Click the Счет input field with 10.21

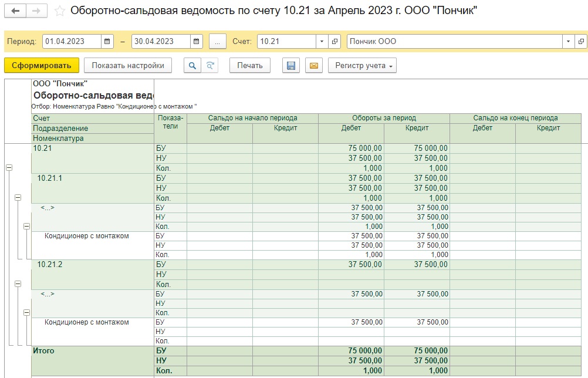coord(287,41)
